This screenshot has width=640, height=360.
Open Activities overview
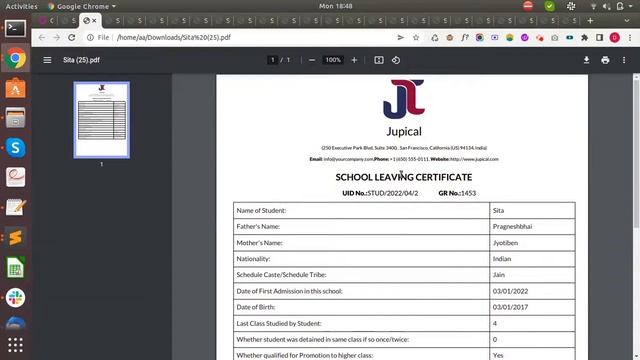[x=21, y=6]
